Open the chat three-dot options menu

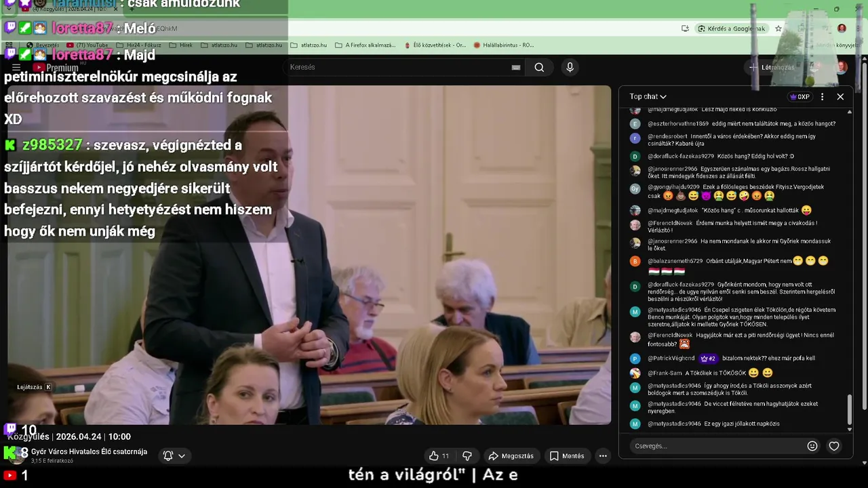822,97
